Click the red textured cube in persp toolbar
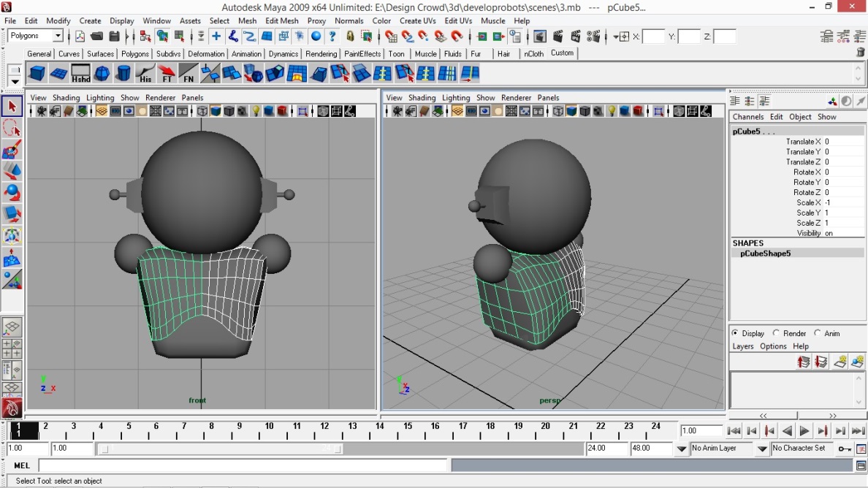Image resolution: width=868 pixels, height=488 pixels. 638,111
